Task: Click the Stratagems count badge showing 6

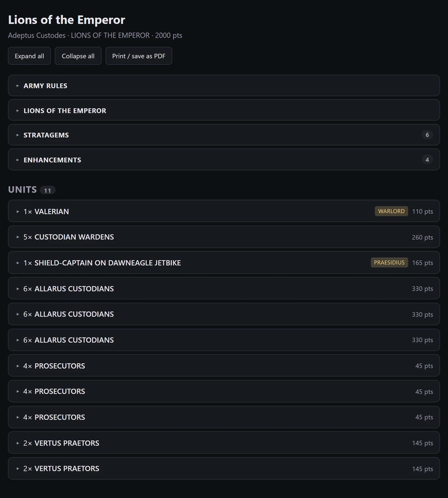Action: (x=427, y=135)
